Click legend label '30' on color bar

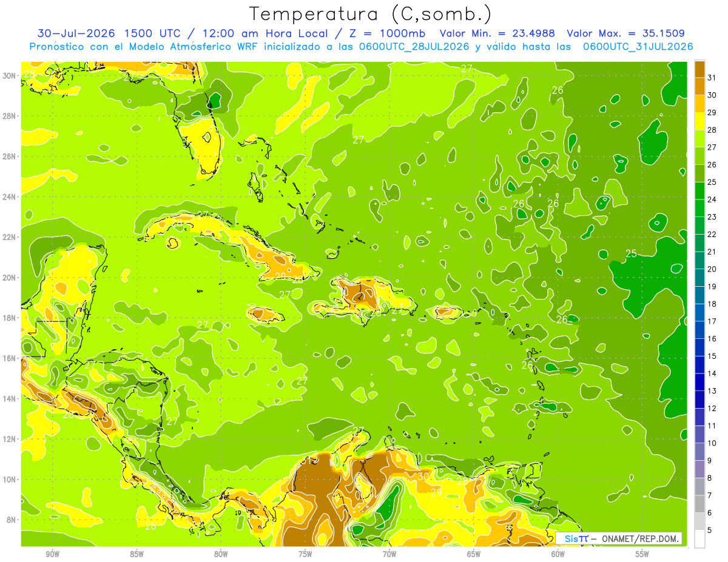click(x=712, y=95)
